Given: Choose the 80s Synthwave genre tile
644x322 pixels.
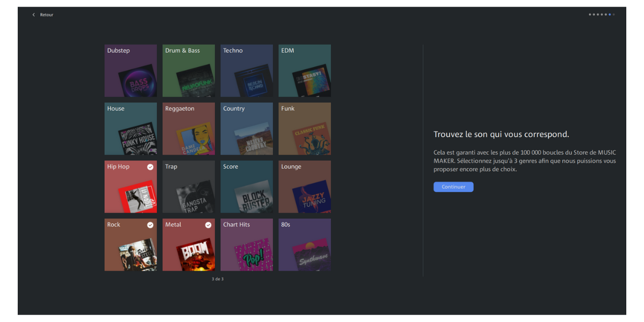Looking at the screenshot, I should pos(304,245).
